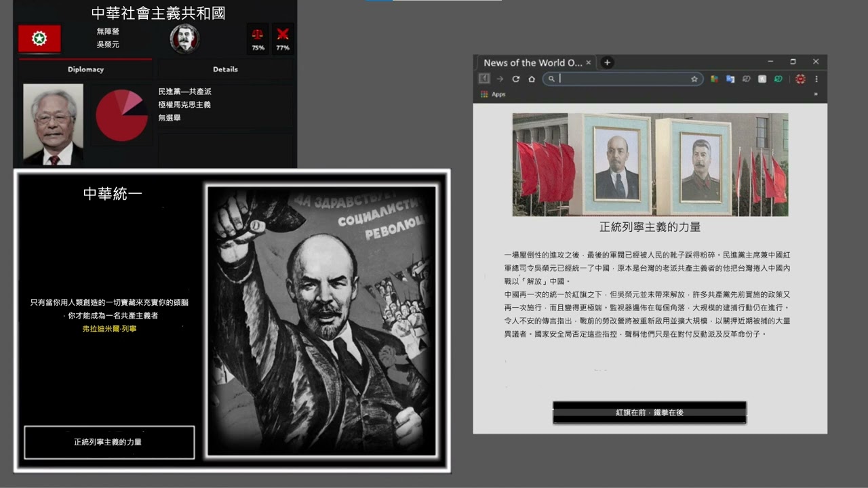The width and height of the screenshot is (868, 488).
Task: Click the Stalin ideology portrait icon
Action: (184, 39)
